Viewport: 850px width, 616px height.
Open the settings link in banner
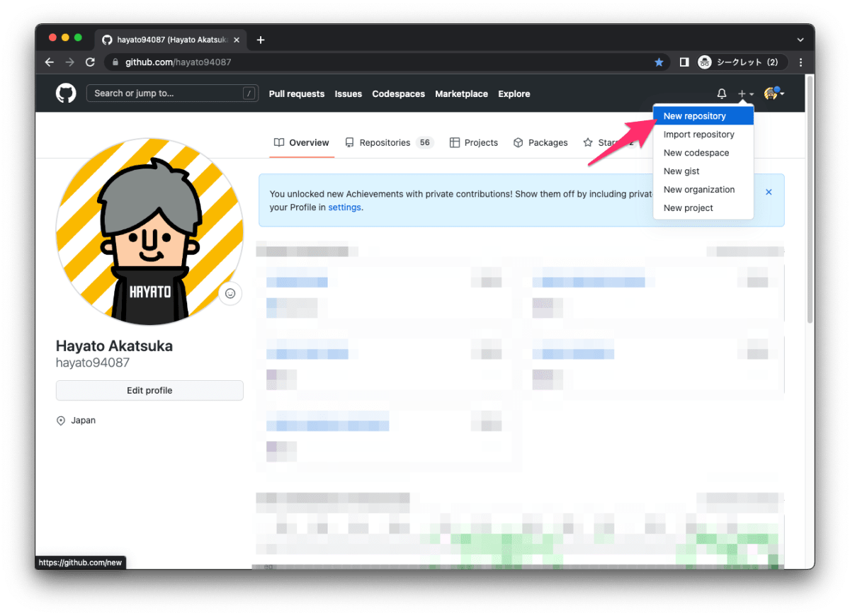tap(344, 207)
